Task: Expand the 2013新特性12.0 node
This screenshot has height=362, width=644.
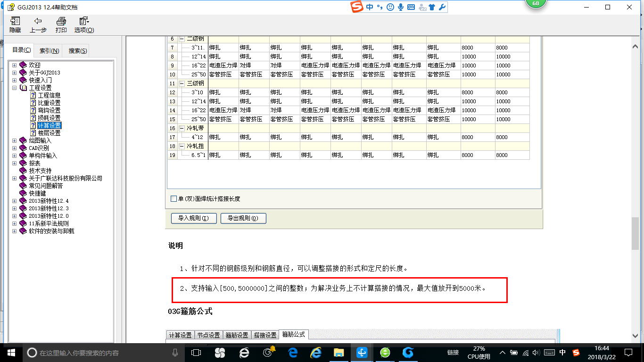Action: (x=14, y=216)
